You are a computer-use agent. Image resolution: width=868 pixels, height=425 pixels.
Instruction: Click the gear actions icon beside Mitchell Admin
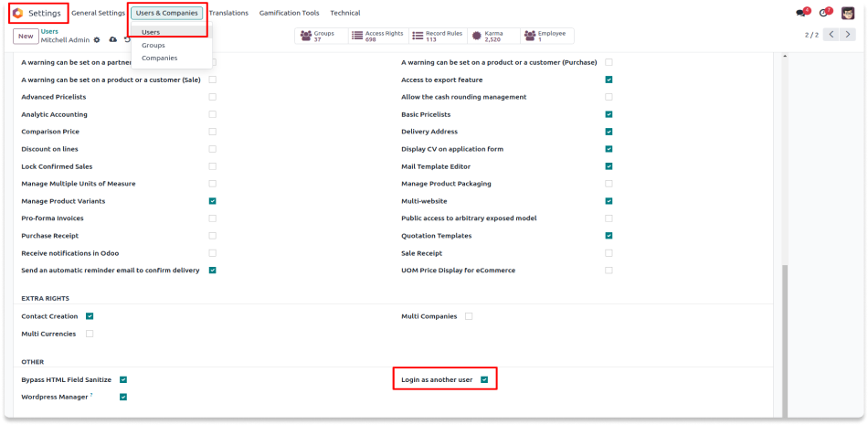(97, 40)
